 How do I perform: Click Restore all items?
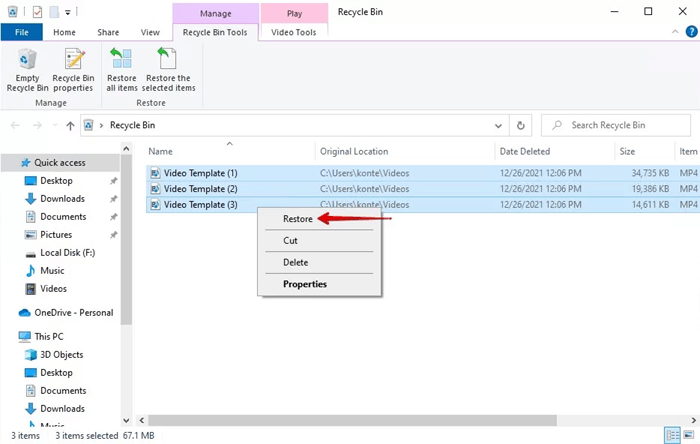coord(121,71)
